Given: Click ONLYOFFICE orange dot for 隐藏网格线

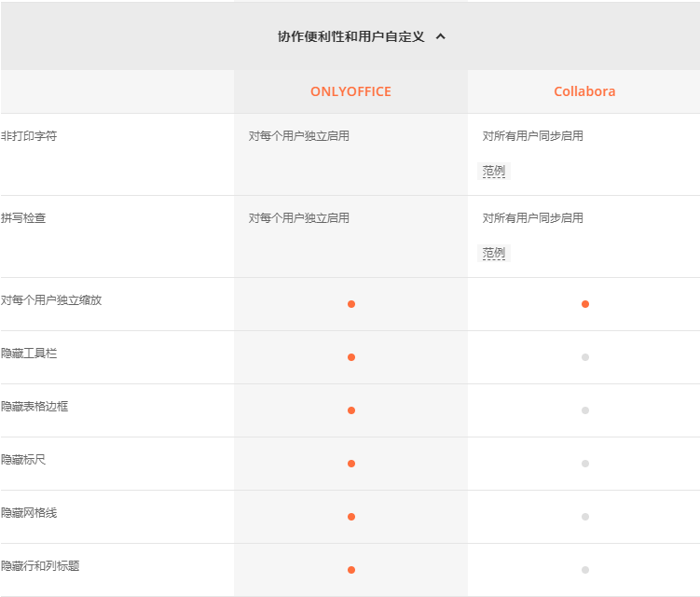Looking at the screenshot, I should pos(351,517).
